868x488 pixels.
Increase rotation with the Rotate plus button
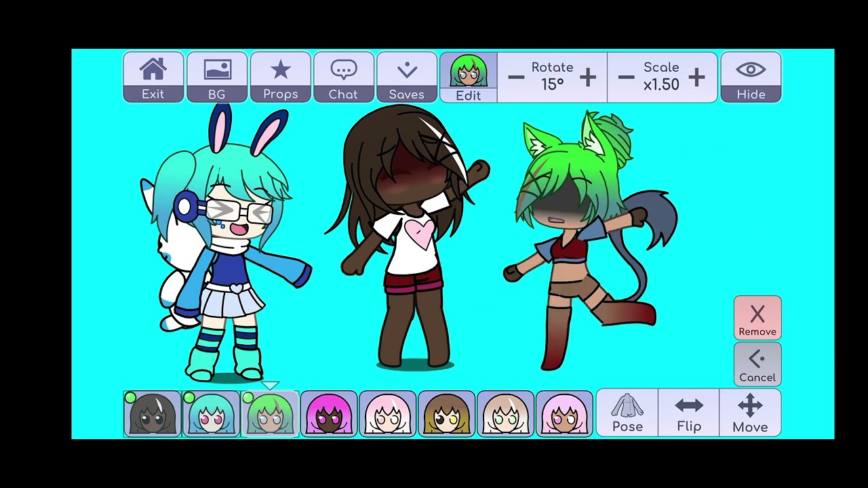click(588, 77)
